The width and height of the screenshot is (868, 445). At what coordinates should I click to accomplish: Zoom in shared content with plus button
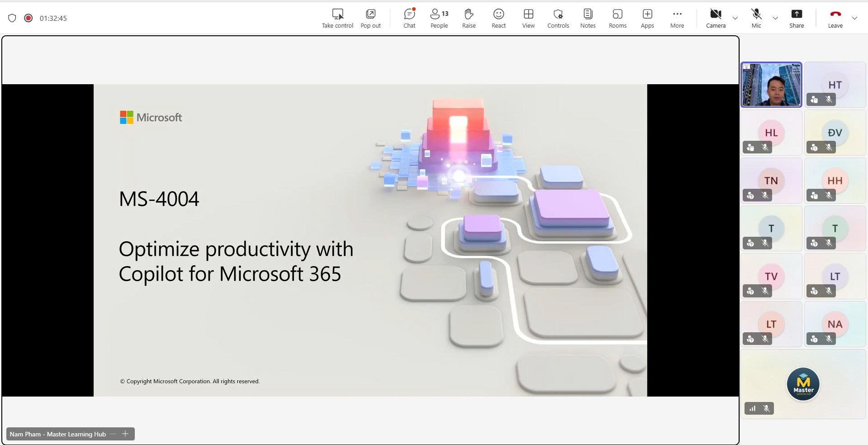pos(125,434)
